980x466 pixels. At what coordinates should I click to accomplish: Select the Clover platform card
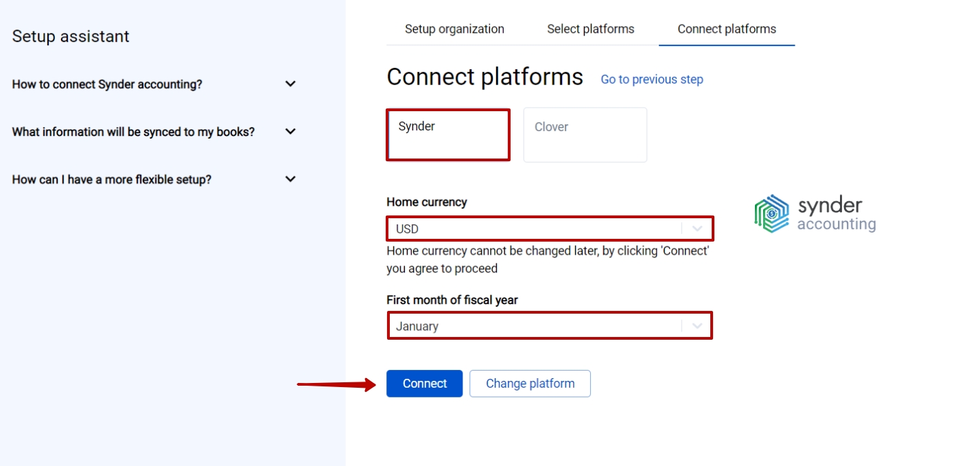tap(585, 135)
